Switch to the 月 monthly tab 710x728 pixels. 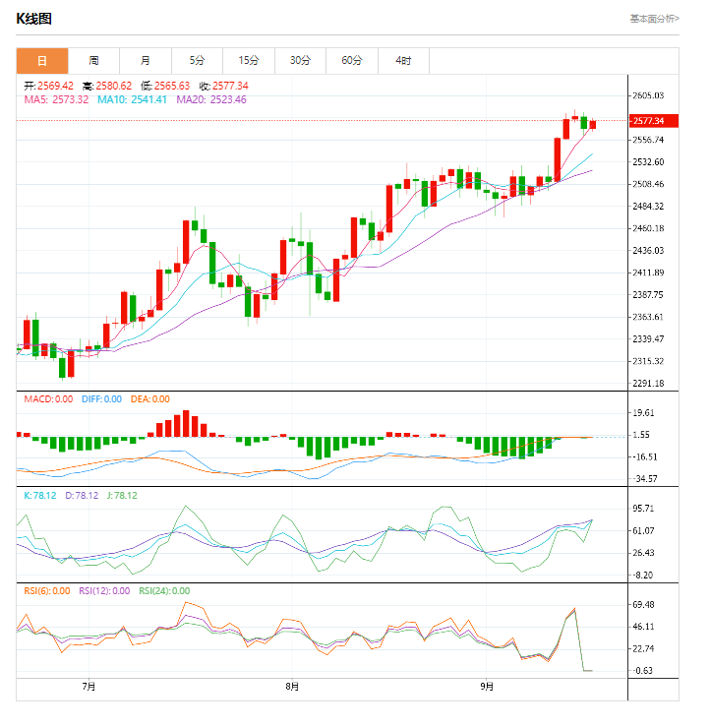[x=146, y=61]
